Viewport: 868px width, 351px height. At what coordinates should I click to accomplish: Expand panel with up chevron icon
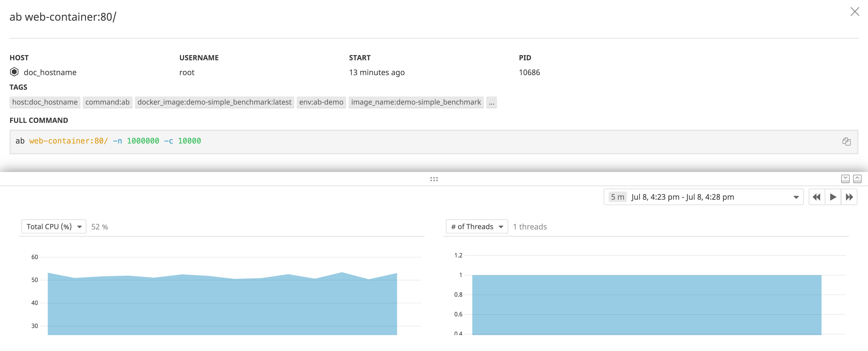[857, 179]
